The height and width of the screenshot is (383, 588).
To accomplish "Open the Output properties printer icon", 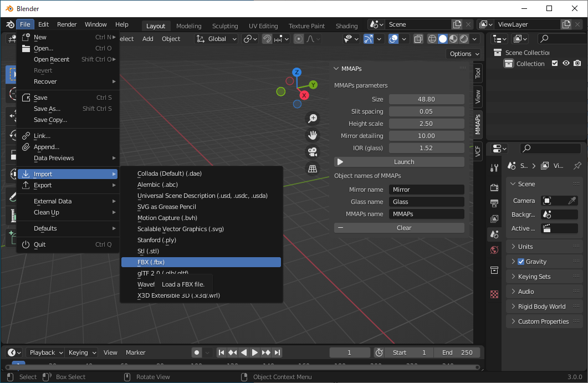I will pyautogui.click(x=494, y=203).
